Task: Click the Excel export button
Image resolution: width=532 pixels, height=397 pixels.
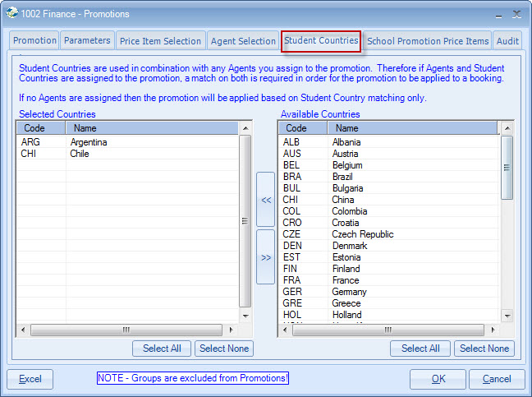Action: click(x=30, y=379)
